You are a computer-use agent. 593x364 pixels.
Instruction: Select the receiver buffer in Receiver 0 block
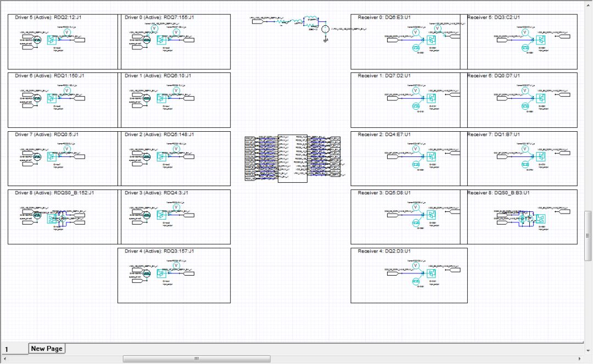click(x=431, y=40)
